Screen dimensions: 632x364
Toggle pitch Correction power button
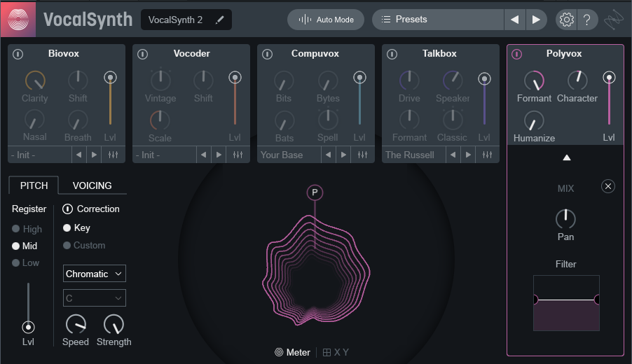coord(67,209)
